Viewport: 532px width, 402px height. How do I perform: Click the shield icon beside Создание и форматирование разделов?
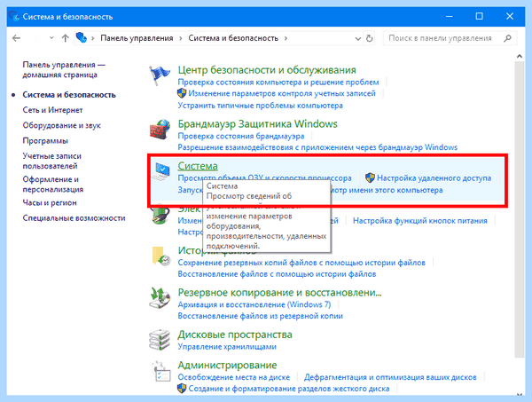182,389
